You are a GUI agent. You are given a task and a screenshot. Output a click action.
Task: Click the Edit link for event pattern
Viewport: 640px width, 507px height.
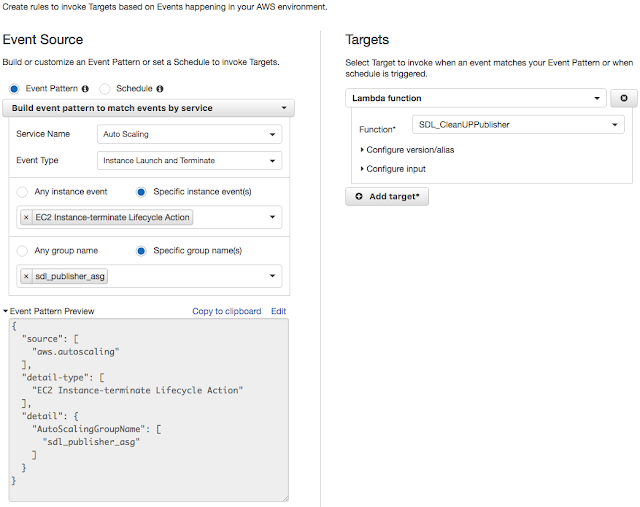pos(278,311)
